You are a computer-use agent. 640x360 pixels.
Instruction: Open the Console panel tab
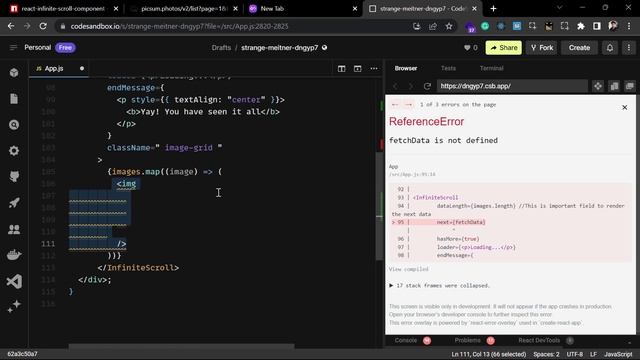coord(412,340)
